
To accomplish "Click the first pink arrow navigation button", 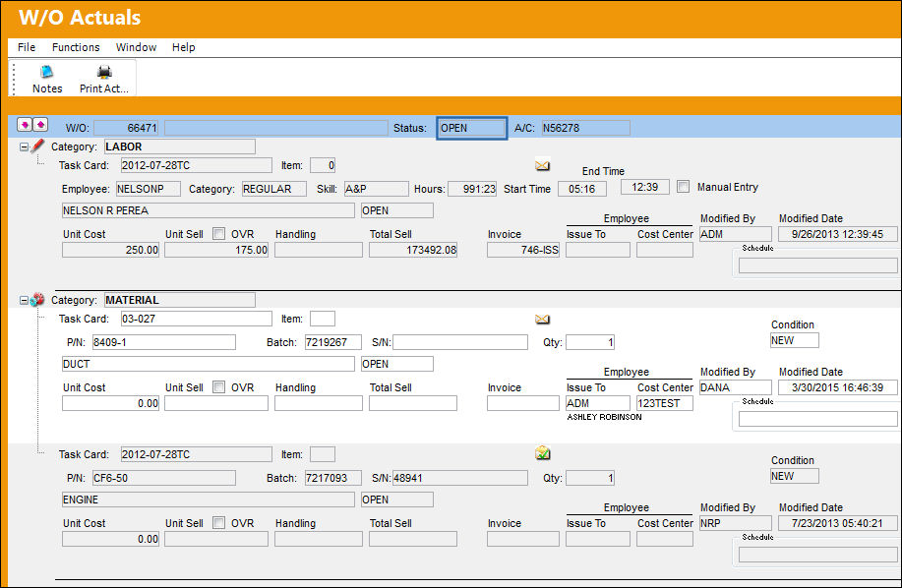I will (25, 125).
